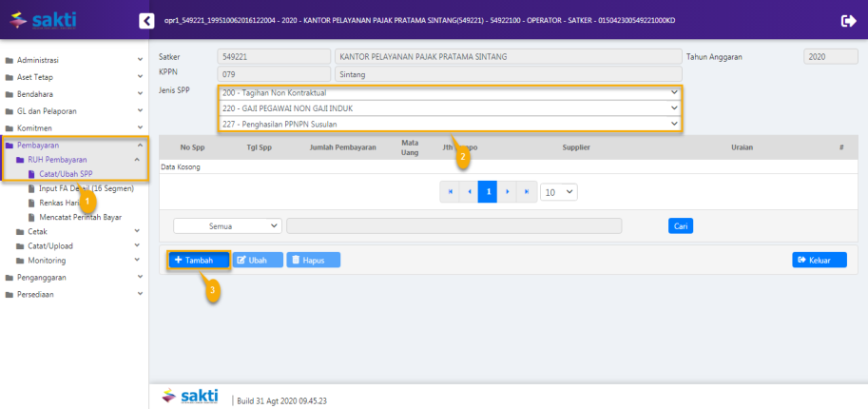
Task: Open the 227 - Penghasilan PPNPN Susulan dropdown
Action: point(450,124)
